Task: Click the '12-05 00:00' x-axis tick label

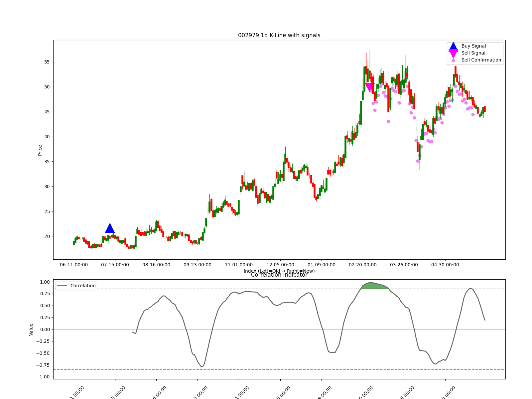Action: tap(280, 265)
